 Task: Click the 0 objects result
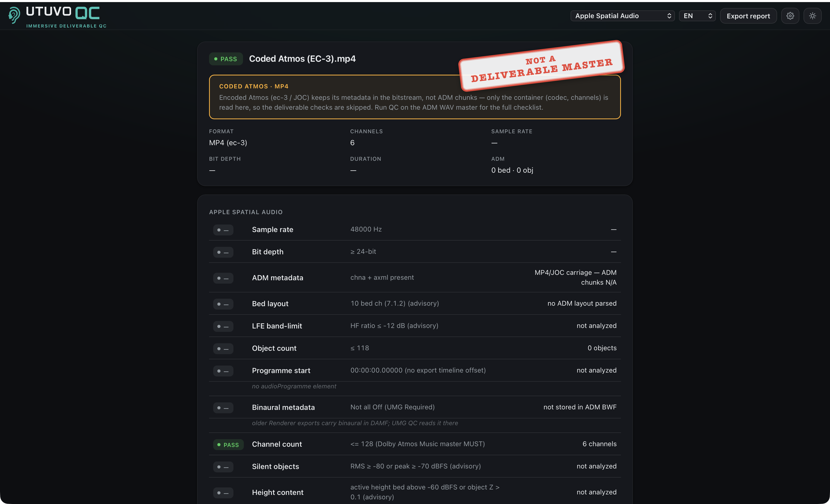click(x=602, y=348)
